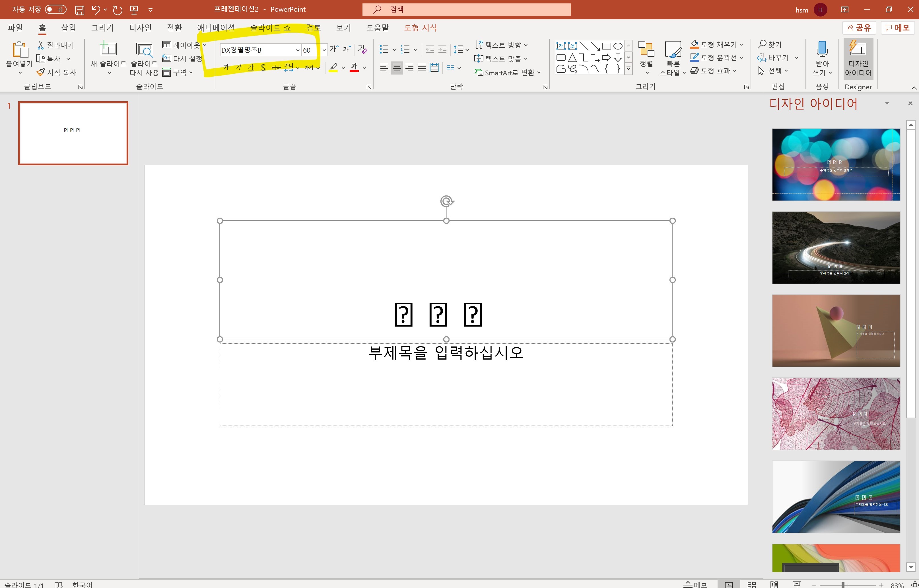The height and width of the screenshot is (588, 919).
Task: Open 메모 (Notes) in status bar
Action: (695, 585)
